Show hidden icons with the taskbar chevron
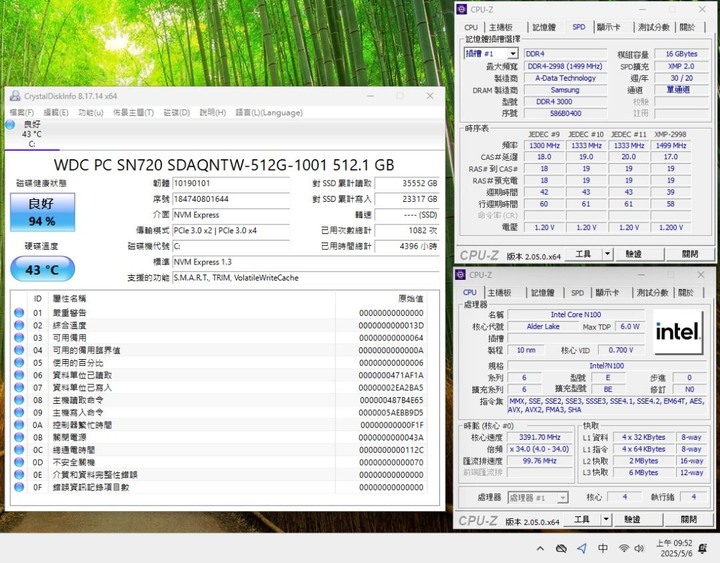This screenshot has height=563, width=720. coord(540,548)
